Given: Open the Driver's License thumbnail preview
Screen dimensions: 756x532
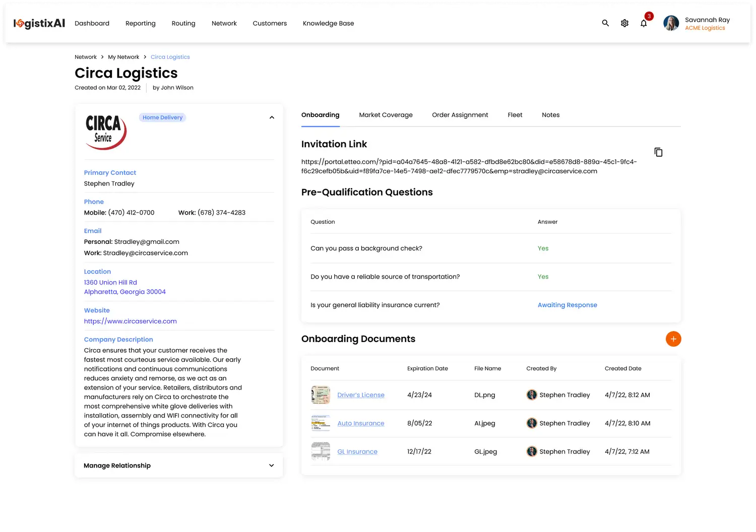Looking at the screenshot, I should coord(321,395).
